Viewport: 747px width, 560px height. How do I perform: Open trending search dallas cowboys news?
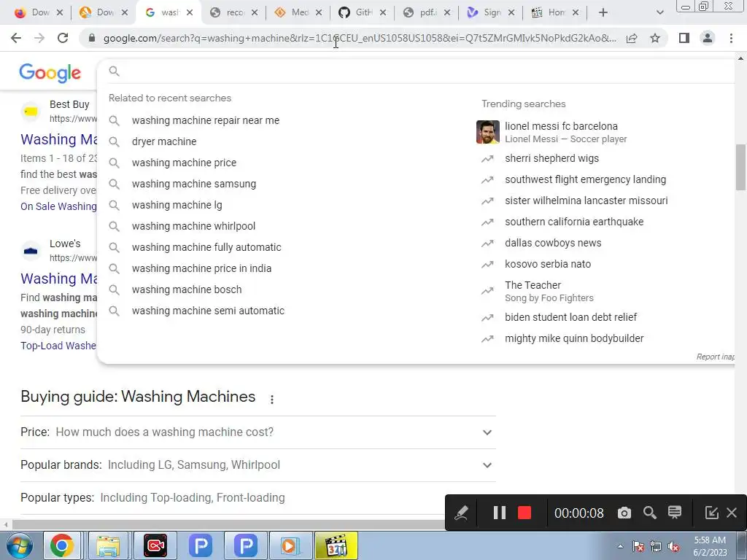[x=553, y=243]
